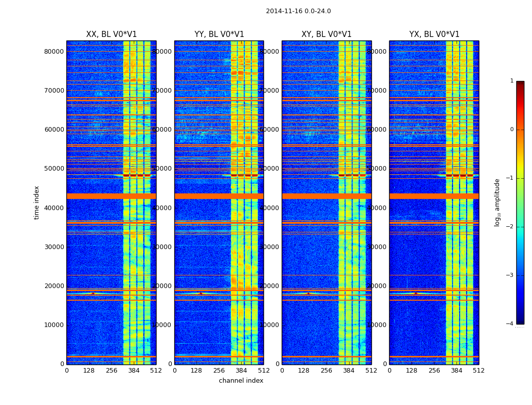Click the 128 x-axis tick under YY panel

tap(197, 371)
